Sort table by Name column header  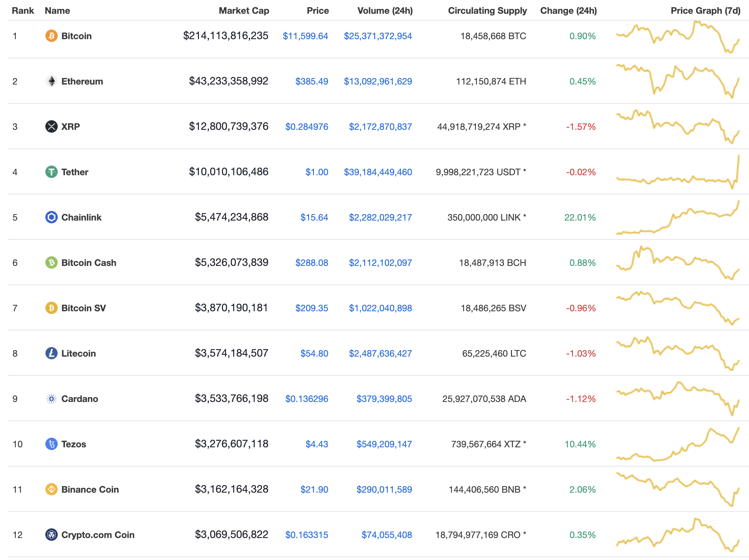click(57, 11)
